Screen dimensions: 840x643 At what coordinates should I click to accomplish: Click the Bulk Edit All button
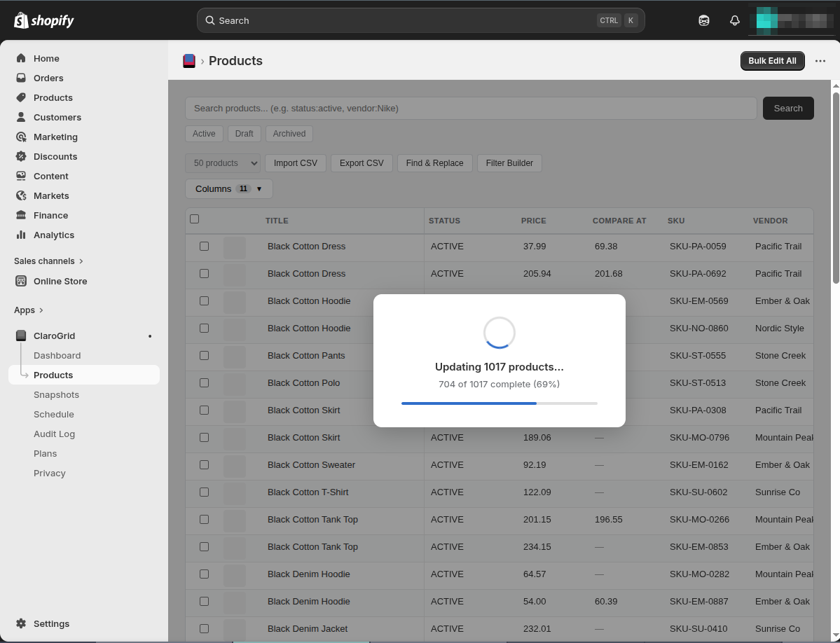pyautogui.click(x=772, y=61)
